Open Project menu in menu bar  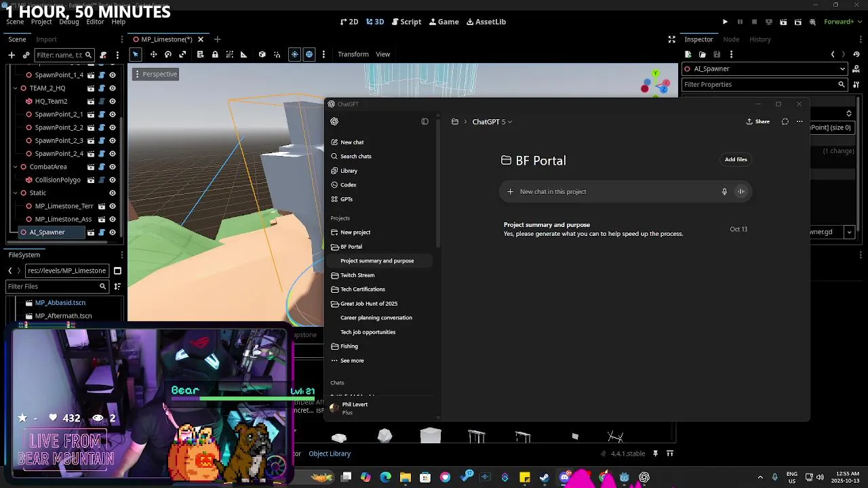[x=41, y=22]
